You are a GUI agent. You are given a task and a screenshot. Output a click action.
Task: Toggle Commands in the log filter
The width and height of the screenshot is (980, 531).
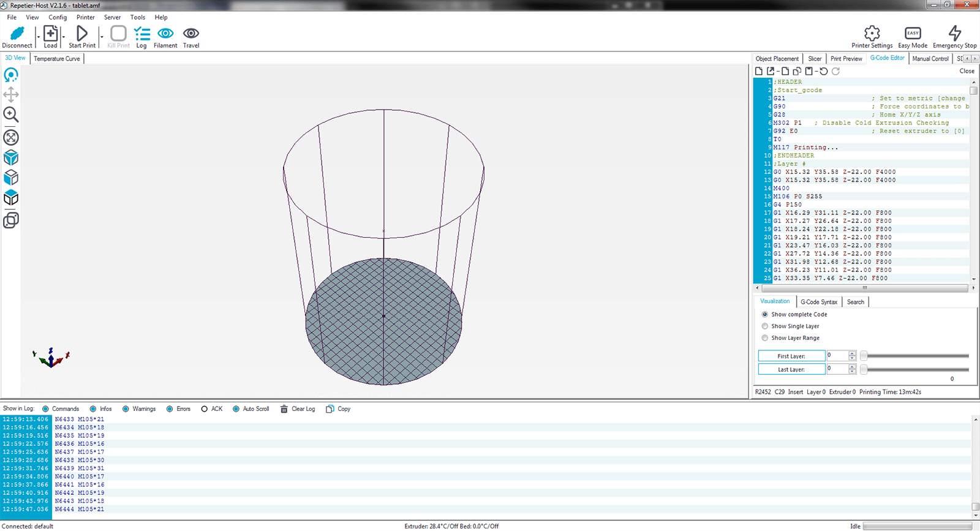click(x=45, y=409)
